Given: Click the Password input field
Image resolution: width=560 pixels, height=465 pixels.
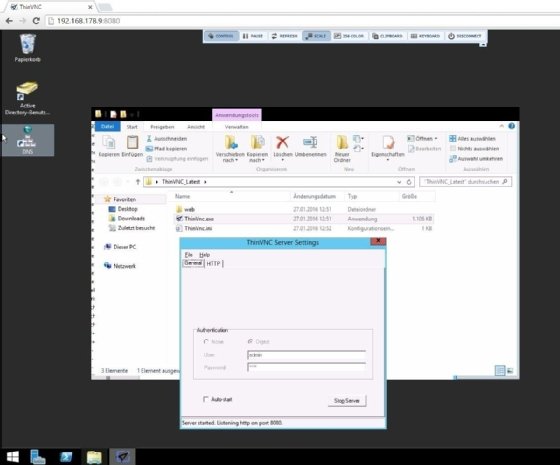Looking at the screenshot, I should 306,367.
